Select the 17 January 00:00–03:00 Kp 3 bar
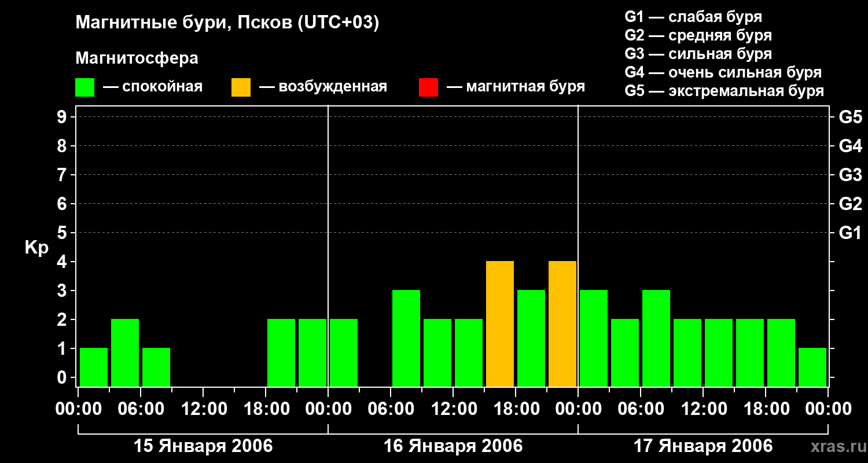The width and height of the screenshot is (868, 463). pos(594,339)
